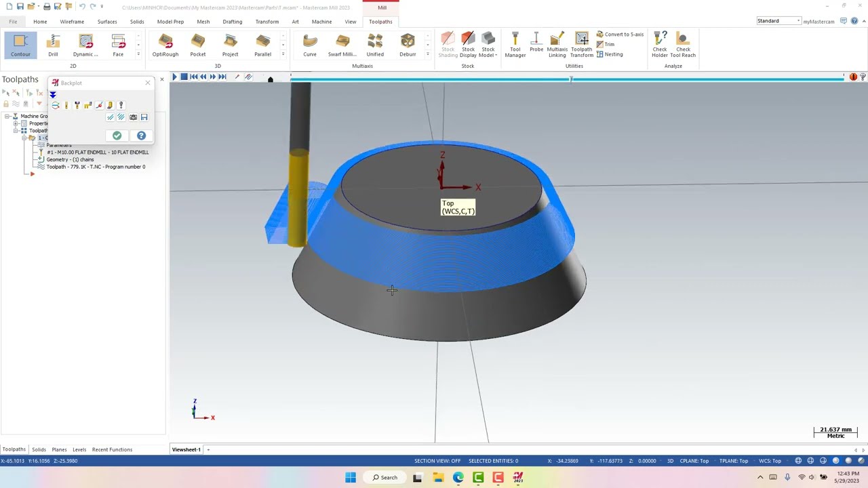Click the Trim utility
This screenshot has width=868, height=488.
click(x=606, y=44)
